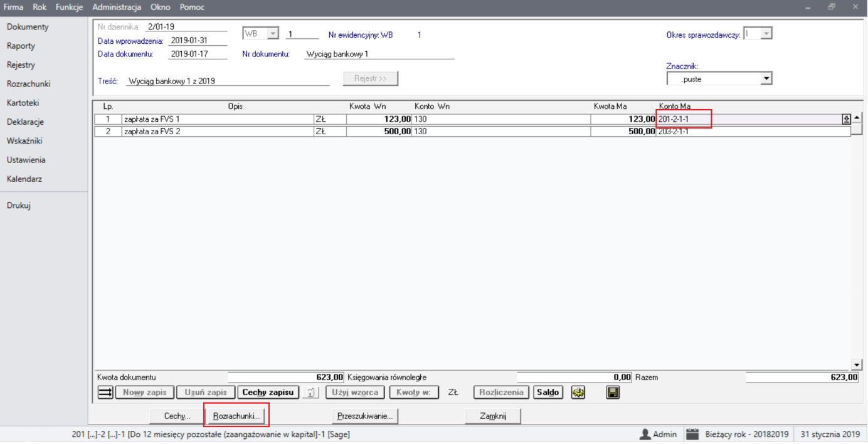Click the document number field after WB
Screen dimensions: 868x444
[302, 34]
